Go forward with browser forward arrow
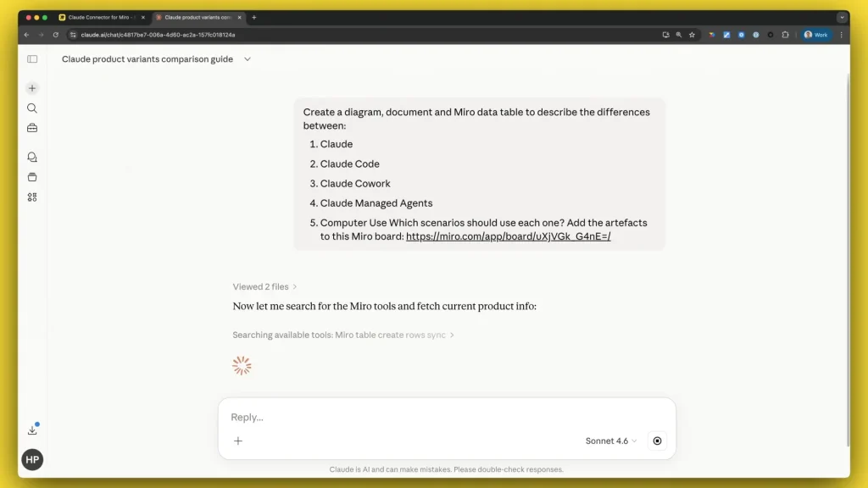Viewport: 868px width, 488px height. (41, 35)
